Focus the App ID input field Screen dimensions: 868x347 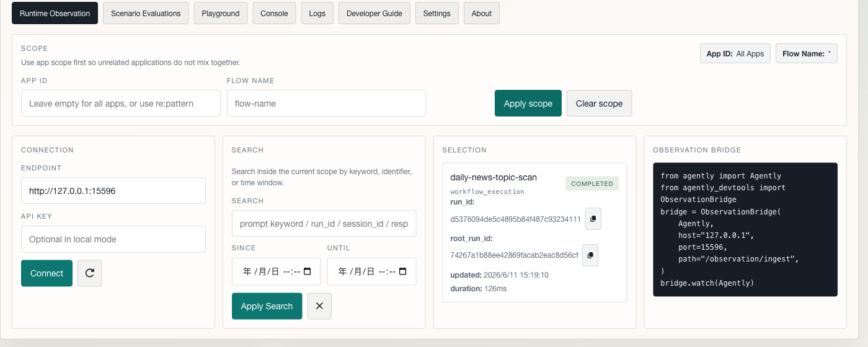click(121, 103)
